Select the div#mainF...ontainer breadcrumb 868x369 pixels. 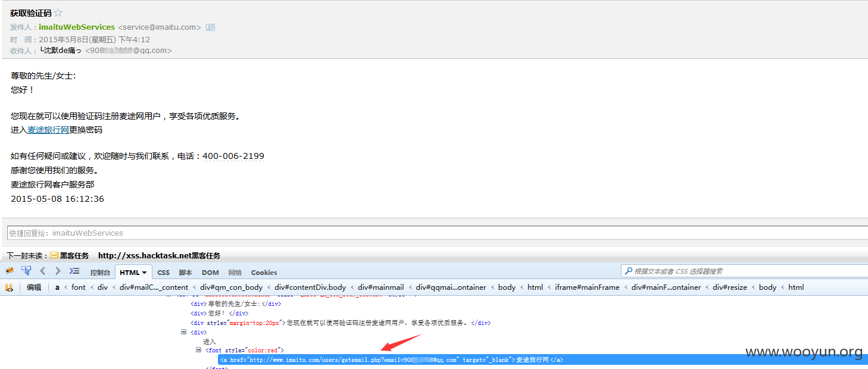[666, 287]
